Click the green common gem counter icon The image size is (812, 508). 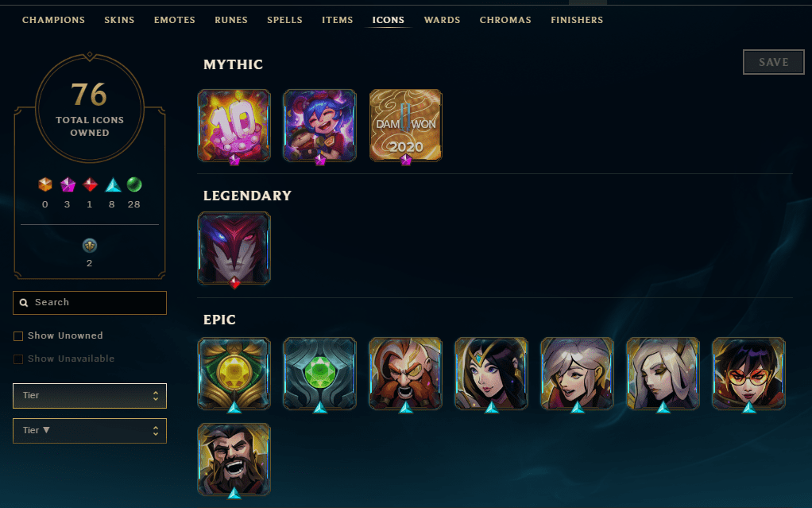tap(134, 184)
